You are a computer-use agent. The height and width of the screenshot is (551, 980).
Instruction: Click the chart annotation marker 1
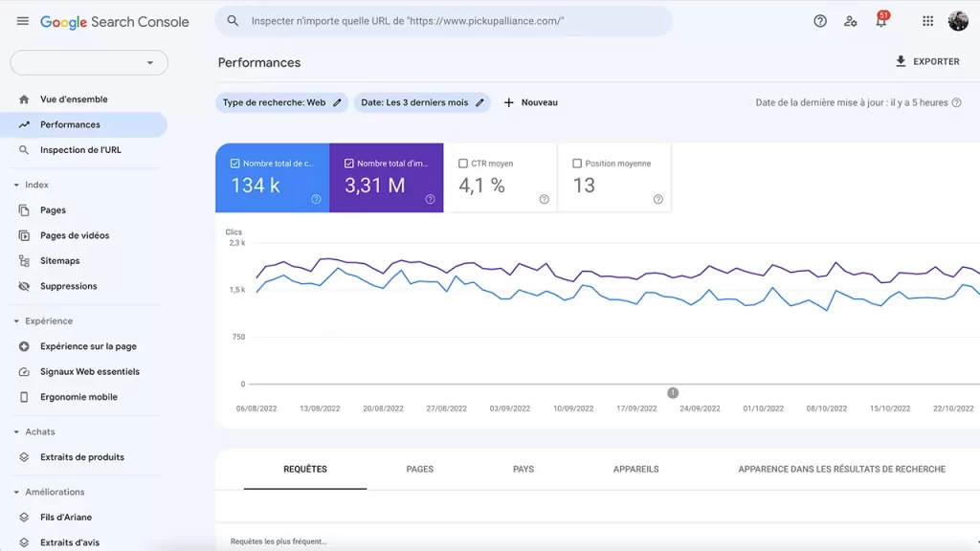tap(673, 393)
